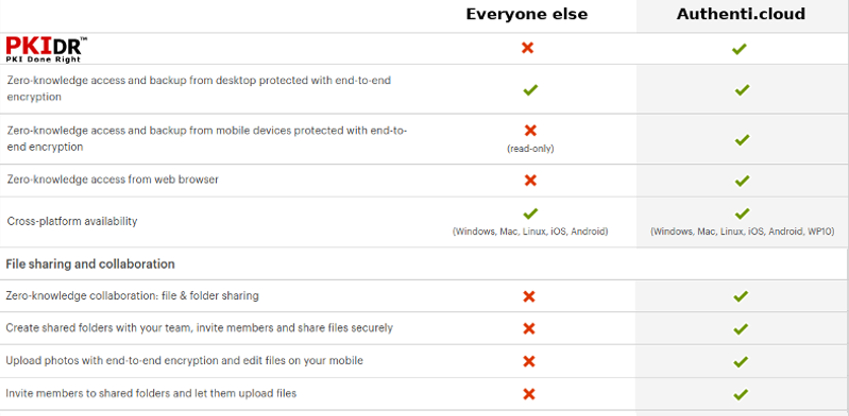
Task: Click the PKIDR logo
Action: click(46, 48)
